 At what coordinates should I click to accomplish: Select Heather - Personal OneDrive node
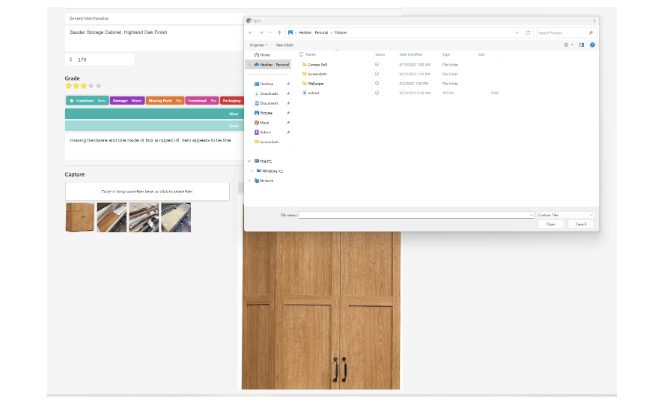271,65
